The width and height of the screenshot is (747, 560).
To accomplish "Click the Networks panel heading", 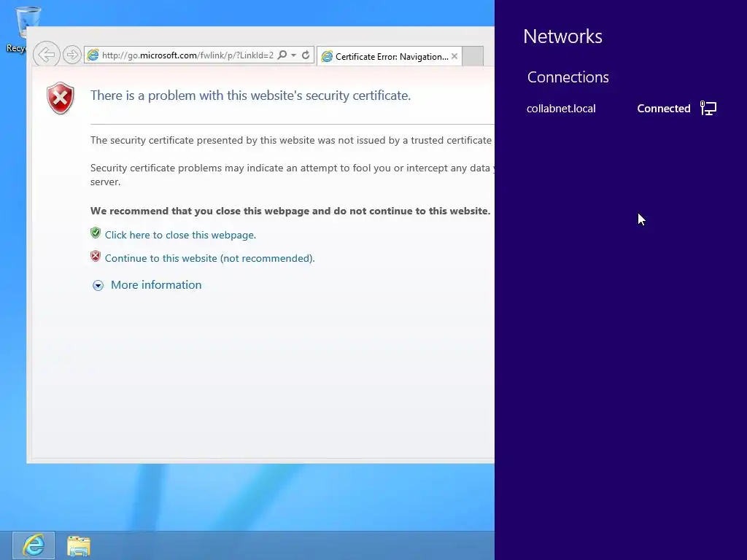I will click(x=562, y=36).
